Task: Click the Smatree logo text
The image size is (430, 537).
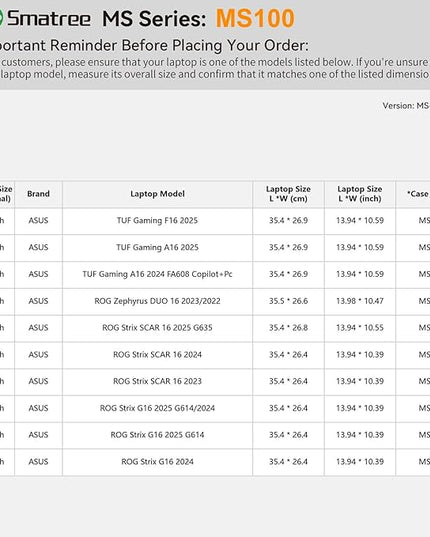Action: 49,18
